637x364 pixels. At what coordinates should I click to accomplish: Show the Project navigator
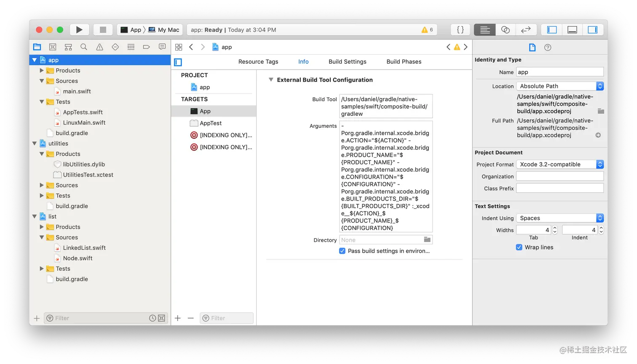[x=37, y=47]
